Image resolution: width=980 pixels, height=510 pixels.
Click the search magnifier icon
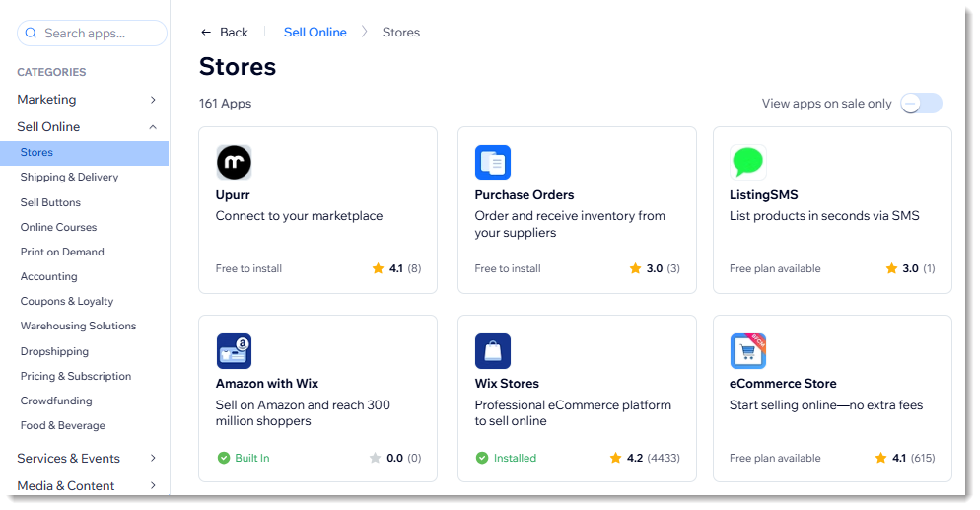pos(31,34)
